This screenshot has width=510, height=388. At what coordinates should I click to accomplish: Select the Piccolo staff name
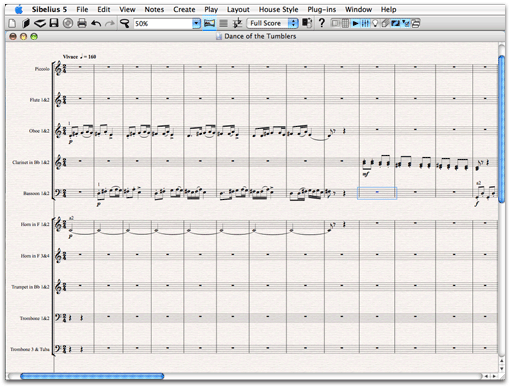pyautogui.click(x=42, y=69)
